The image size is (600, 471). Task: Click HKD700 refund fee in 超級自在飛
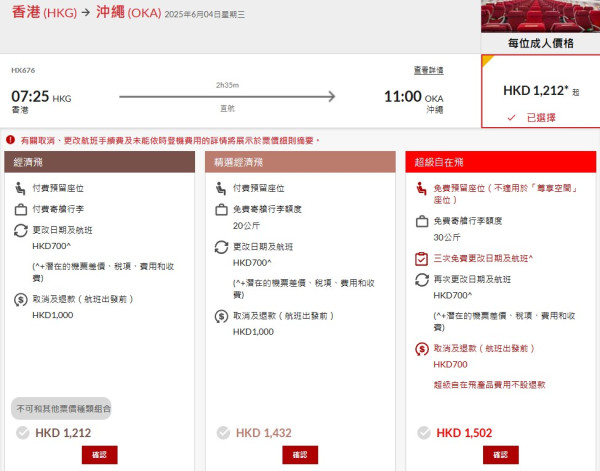[450, 365]
